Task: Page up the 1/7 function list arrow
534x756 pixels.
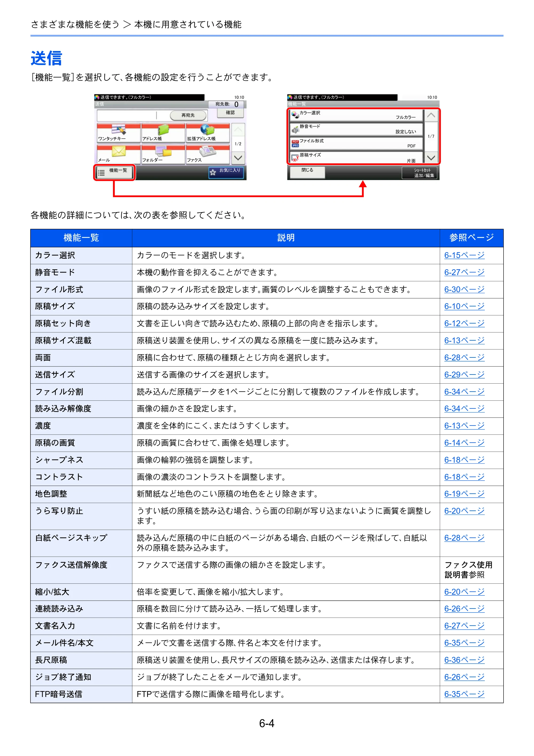Action: point(431,116)
